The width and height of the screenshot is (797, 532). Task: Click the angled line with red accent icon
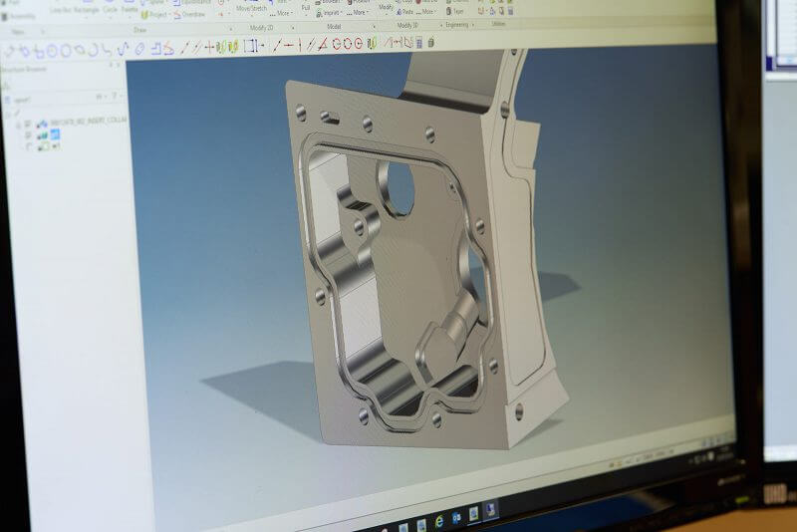pos(322,45)
